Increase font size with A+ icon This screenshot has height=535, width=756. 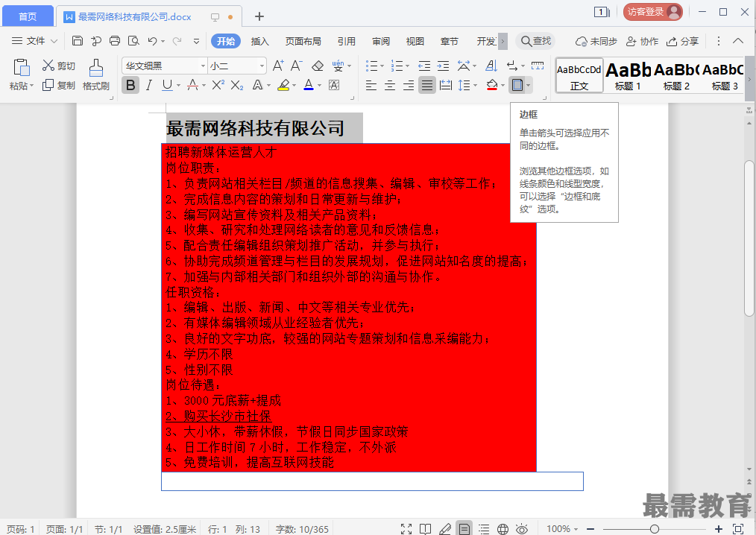click(x=278, y=66)
